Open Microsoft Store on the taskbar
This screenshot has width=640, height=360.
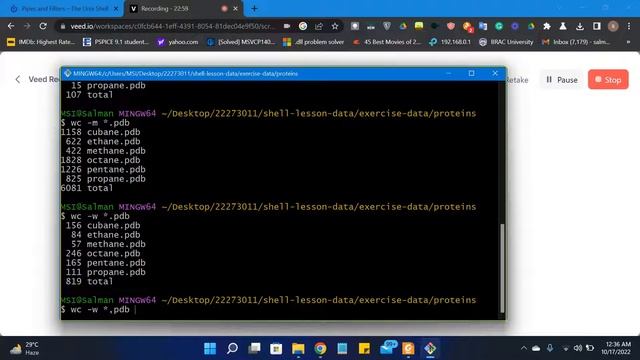click(x=276, y=349)
